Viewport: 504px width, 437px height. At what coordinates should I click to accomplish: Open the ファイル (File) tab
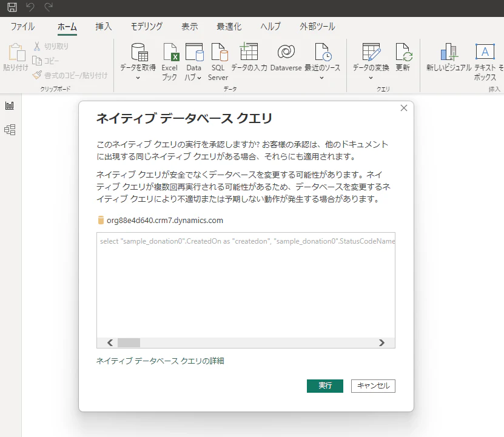click(22, 26)
